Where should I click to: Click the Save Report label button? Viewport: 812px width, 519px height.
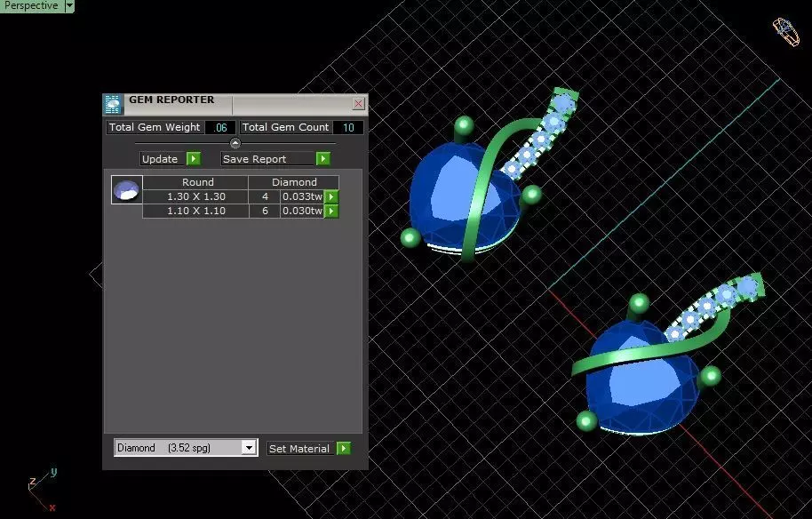coord(267,159)
